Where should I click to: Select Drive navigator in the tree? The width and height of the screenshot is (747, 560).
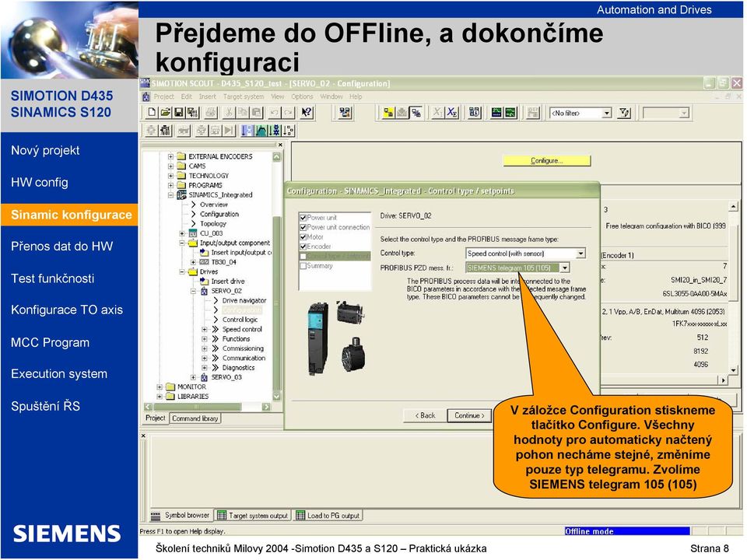point(244,301)
